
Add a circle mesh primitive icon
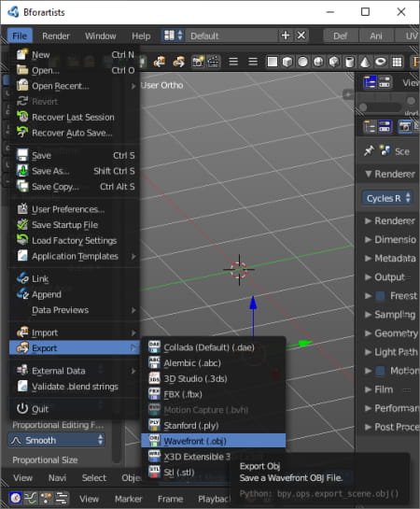point(302,62)
